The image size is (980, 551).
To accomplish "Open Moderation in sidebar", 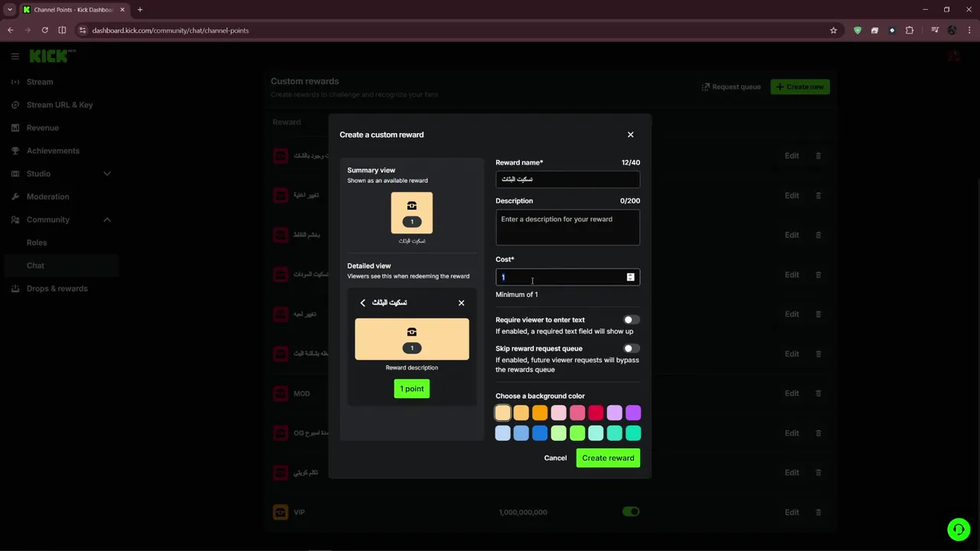I will (x=47, y=197).
